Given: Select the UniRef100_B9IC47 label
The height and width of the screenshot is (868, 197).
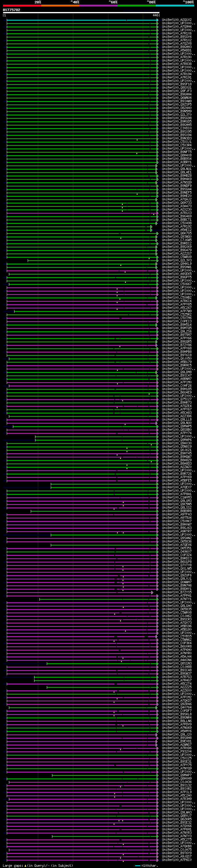Looking at the screenshot, I should (177, 375).
